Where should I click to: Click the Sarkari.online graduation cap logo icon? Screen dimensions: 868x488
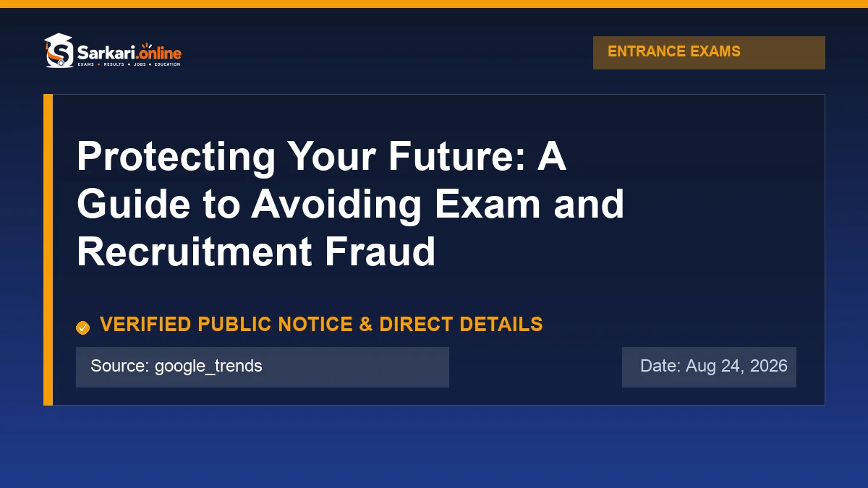coord(59,51)
